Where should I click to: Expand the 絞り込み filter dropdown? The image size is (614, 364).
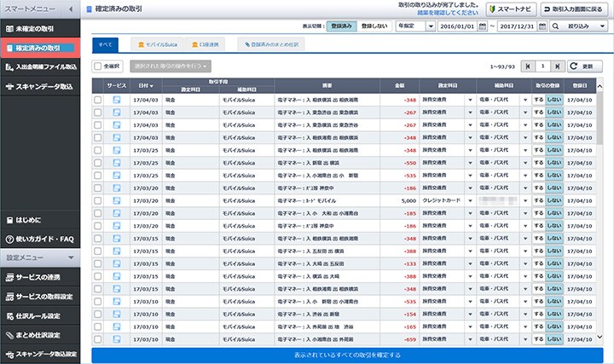[602, 26]
